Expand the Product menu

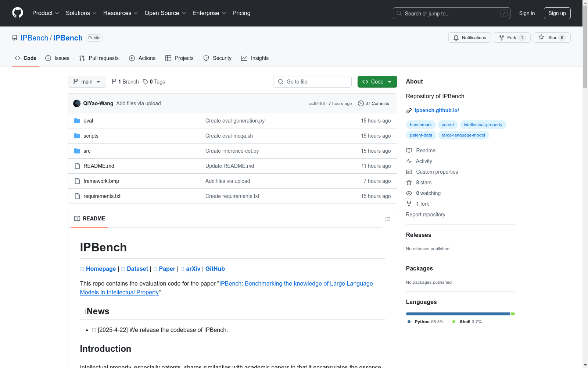46,13
